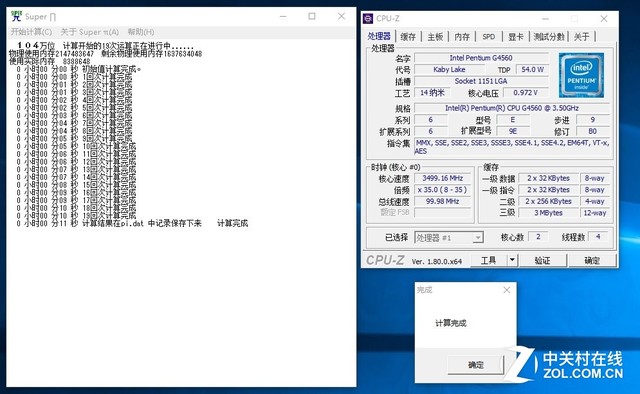Click the core count value 2
Image resolution: width=640 pixels, height=394 pixels.
click(x=538, y=237)
